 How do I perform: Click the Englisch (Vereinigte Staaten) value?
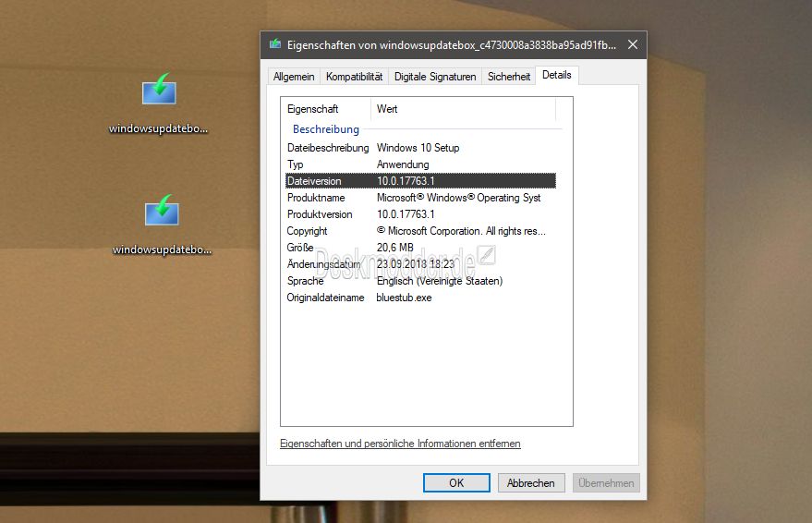tap(440, 281)
